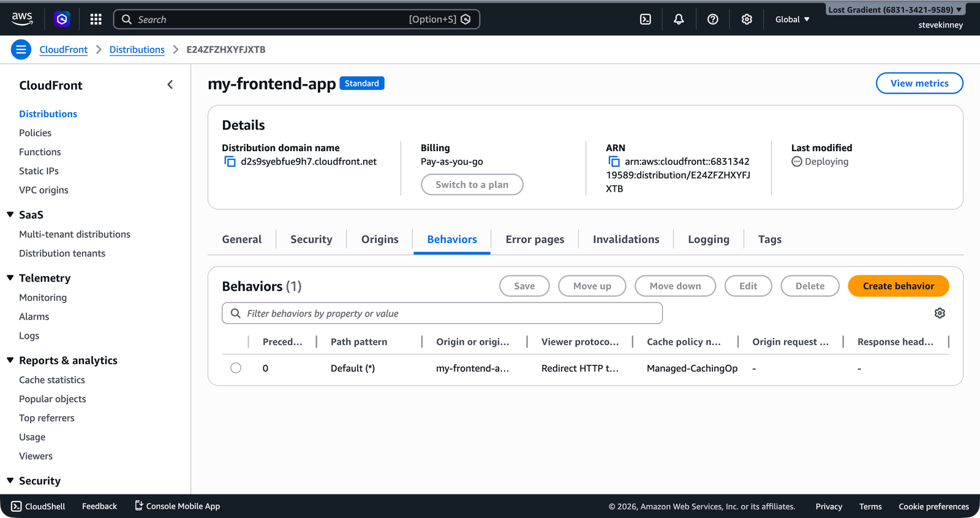The image size is (980, 518).
Task: Open Cache statistics report
Action: click(52, 380)
